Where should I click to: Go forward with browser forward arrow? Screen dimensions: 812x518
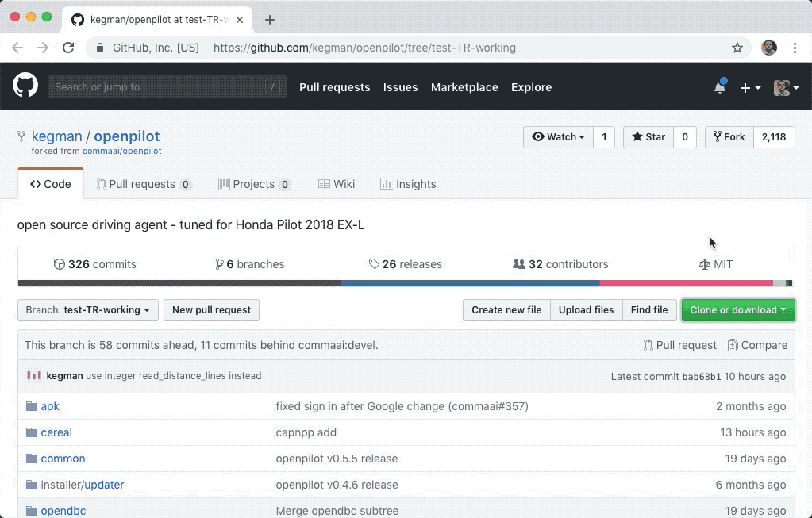[42, 48]
